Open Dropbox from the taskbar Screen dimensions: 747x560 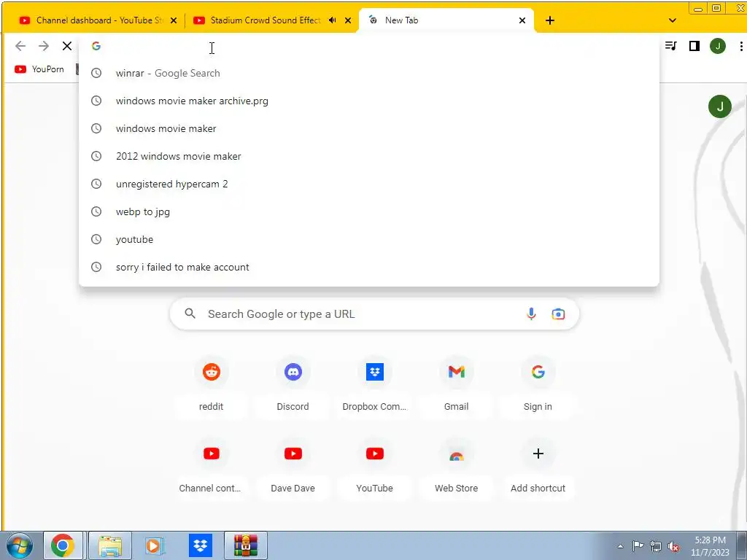(201, 545)
